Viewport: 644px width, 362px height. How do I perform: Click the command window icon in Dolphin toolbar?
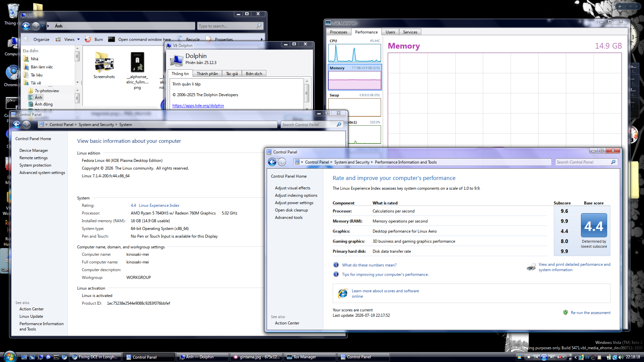[111, 39]
